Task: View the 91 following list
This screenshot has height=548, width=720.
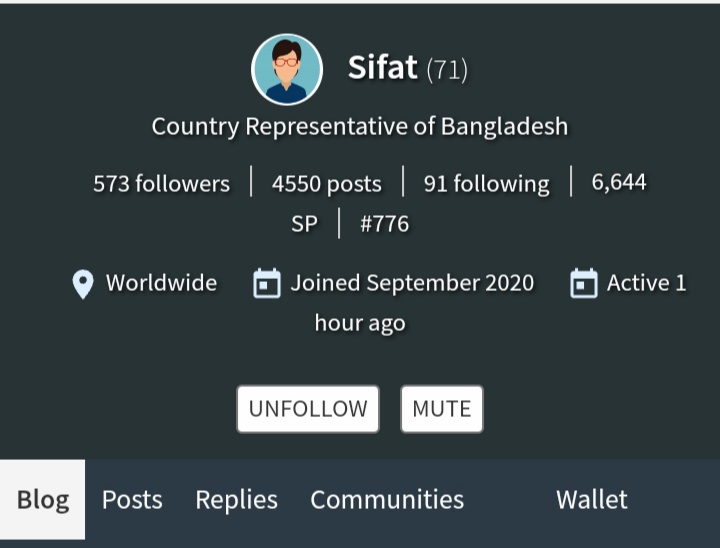Action: point(486,184)
